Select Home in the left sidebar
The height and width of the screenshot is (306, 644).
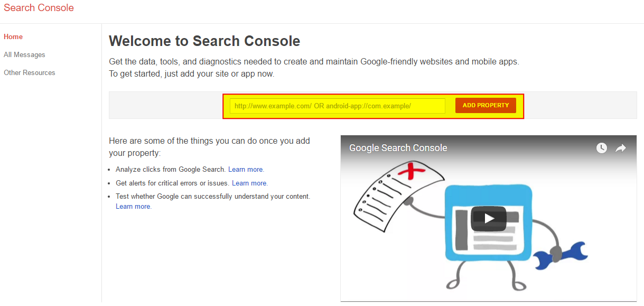tap(13, 36)
